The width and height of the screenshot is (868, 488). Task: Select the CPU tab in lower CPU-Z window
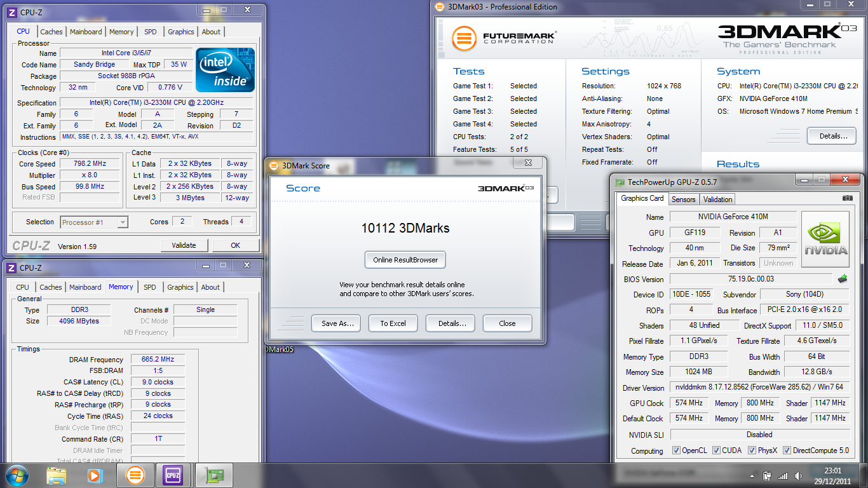[22, 287]
